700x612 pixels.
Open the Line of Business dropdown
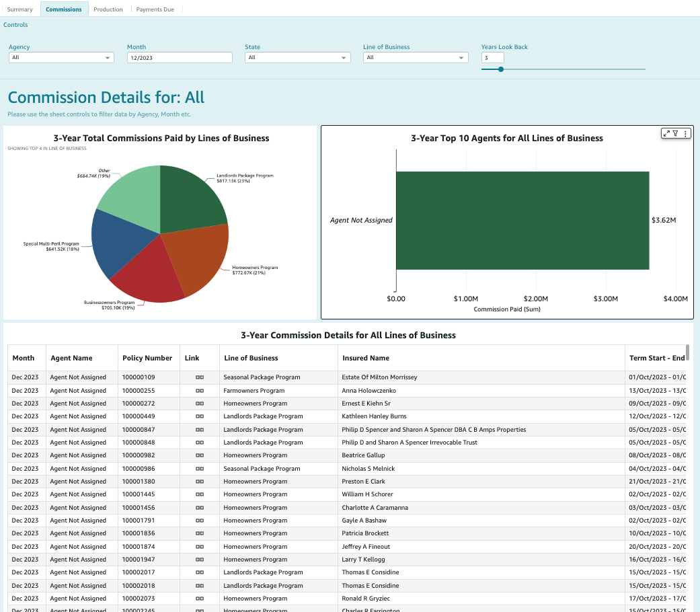[415, 58]
